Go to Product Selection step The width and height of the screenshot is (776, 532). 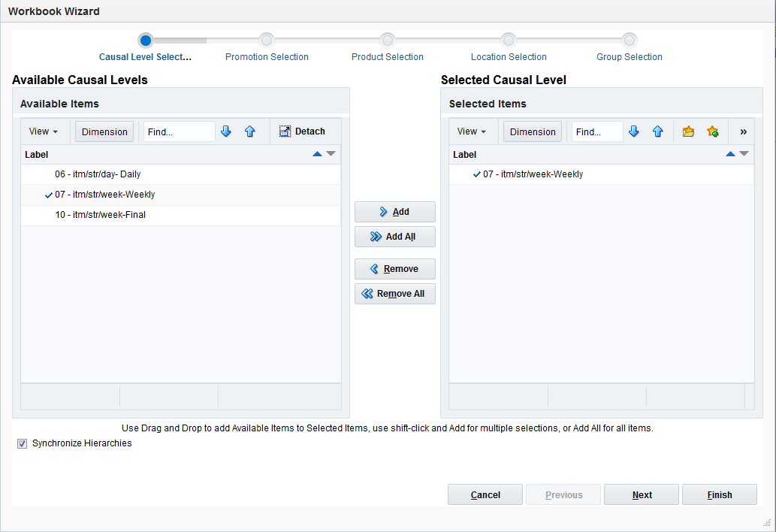(x=388, y=57)
